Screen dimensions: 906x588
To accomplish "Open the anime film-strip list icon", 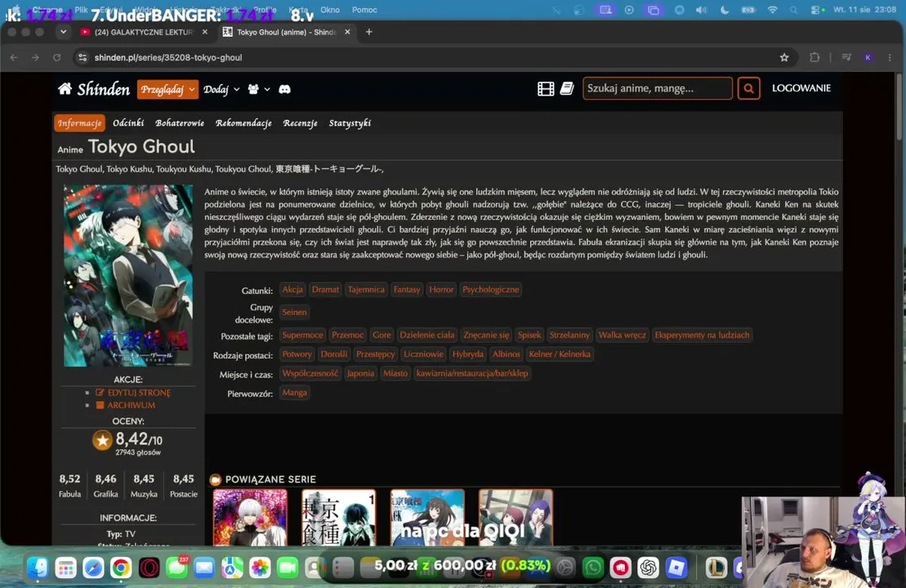I will pos(546,88).
